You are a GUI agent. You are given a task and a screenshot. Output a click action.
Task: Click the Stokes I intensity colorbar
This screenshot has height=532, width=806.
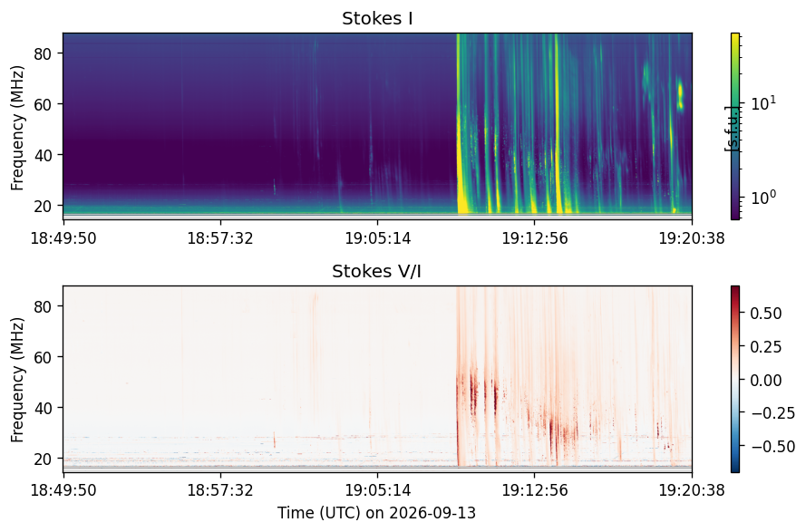[735, 127]
